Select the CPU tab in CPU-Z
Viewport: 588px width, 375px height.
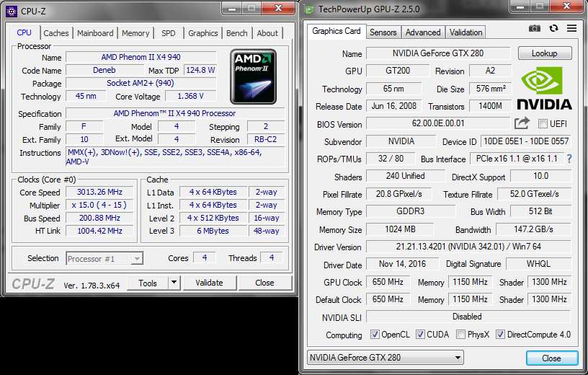(24, 32)
